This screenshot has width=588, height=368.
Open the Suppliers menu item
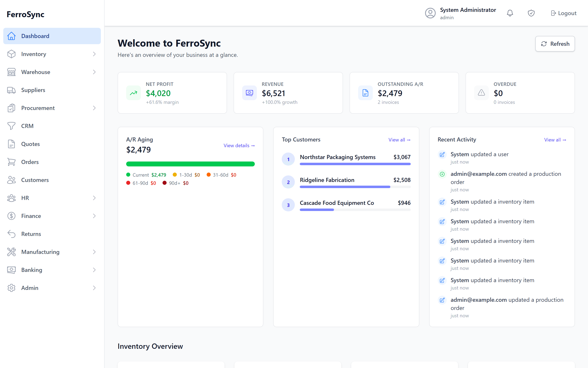[52, 90]
